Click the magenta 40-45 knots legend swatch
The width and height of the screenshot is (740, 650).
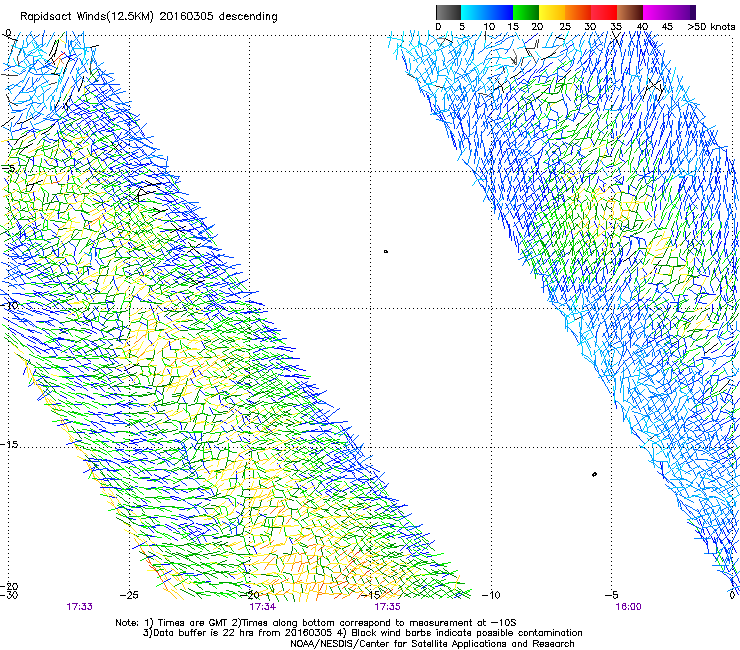[656, 12]
